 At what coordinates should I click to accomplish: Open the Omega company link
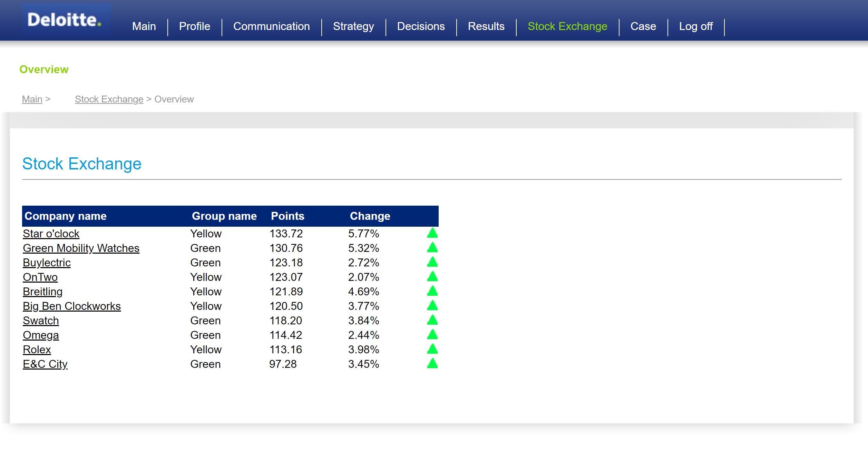coord(41,335)
